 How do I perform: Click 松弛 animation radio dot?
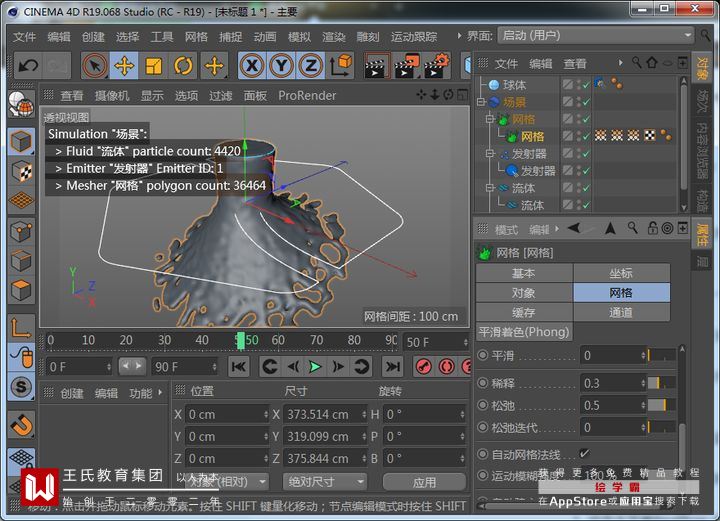click(483, 405)
